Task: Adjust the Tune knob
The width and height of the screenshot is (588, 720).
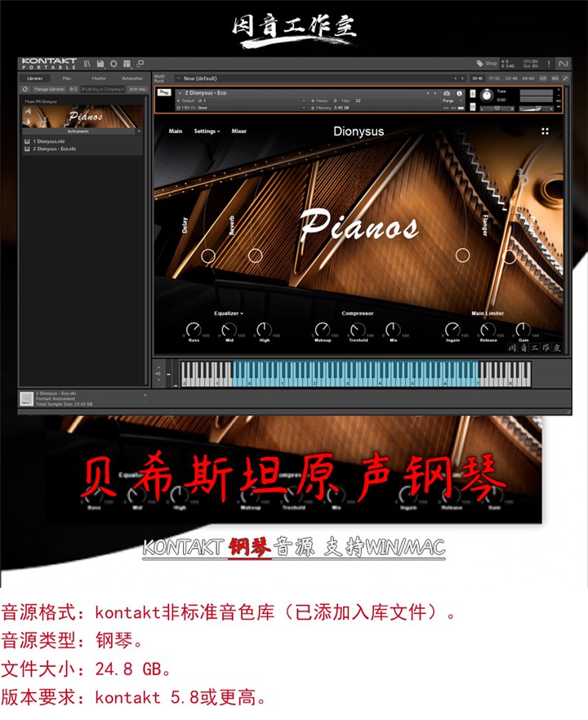Action: [x=487, y=96]
